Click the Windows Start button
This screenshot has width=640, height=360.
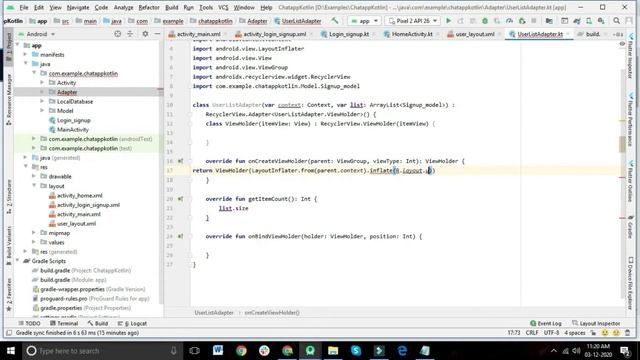[x=11, y=350]
